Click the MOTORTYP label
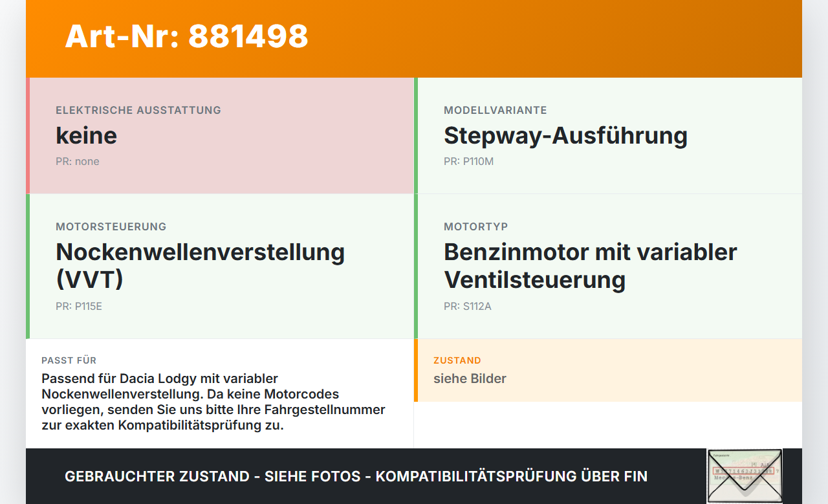Viewport: 828px width, 504px height. click(476, 226)
